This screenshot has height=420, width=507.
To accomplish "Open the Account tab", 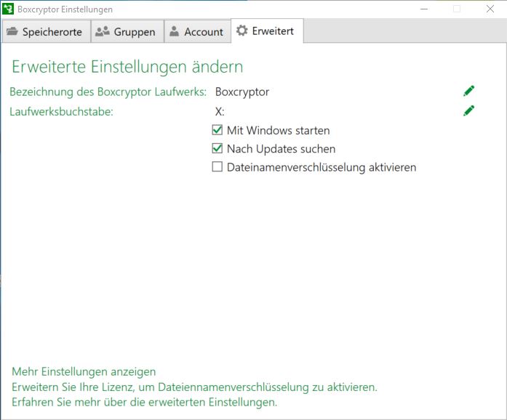I will (x=198, y=31).
